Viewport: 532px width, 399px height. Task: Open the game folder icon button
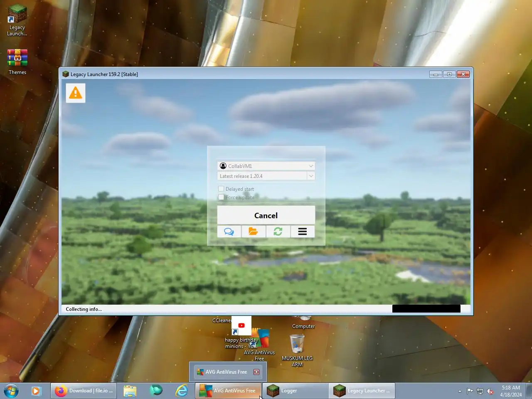[254, 232]
